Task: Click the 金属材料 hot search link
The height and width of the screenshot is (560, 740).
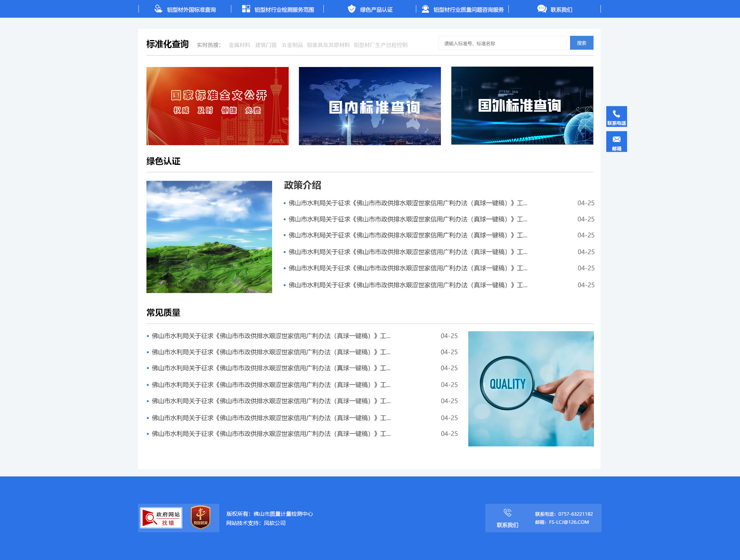Action: coord(239,45)
